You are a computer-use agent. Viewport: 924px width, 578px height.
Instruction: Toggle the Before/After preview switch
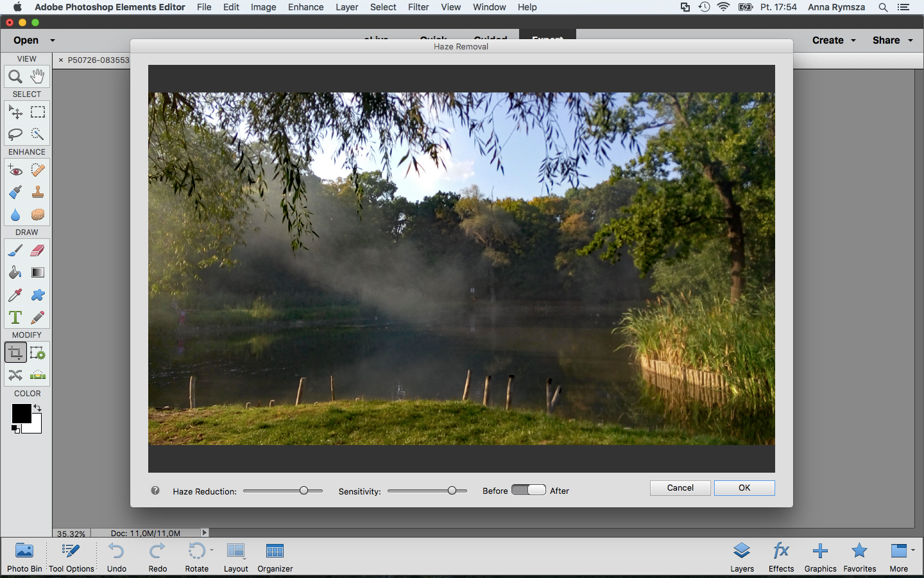point(529,490)
